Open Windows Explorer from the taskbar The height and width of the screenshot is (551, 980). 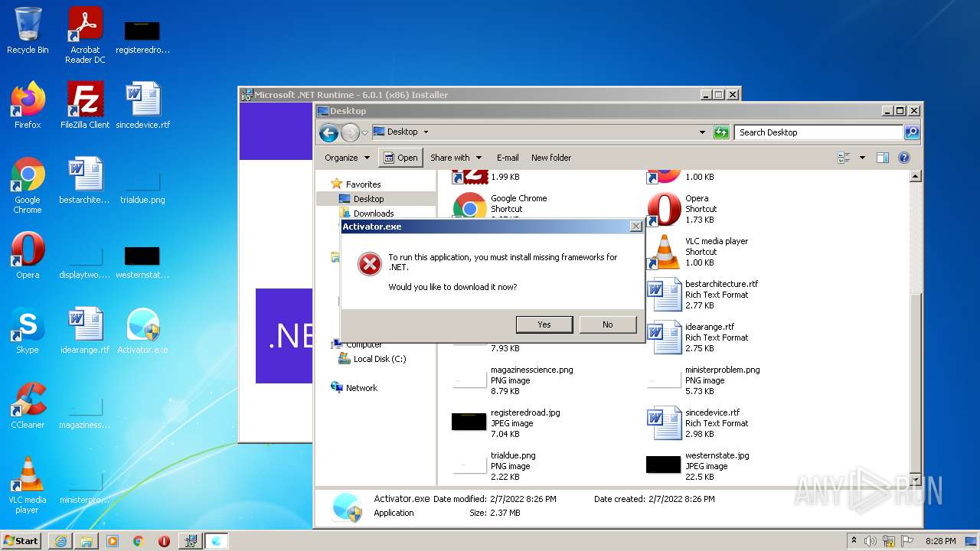tap(87, 540)
